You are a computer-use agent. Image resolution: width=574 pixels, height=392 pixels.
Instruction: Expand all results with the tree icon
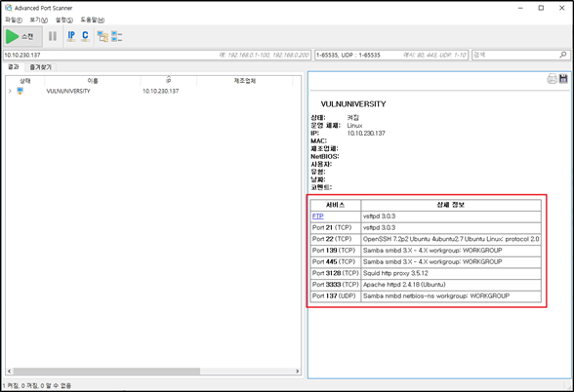(x=102, y=36)
